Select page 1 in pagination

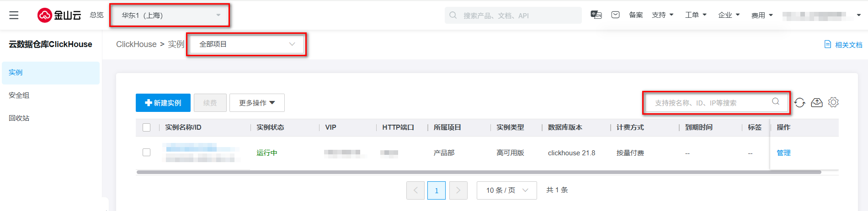pos(437,190)
